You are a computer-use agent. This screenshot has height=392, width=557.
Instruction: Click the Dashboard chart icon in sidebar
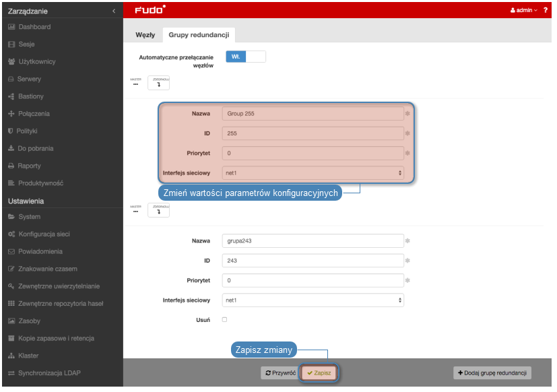point(11,27)
